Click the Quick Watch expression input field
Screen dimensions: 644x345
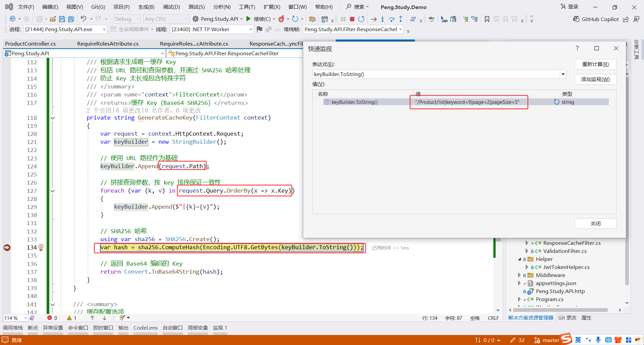coord(436,74)
